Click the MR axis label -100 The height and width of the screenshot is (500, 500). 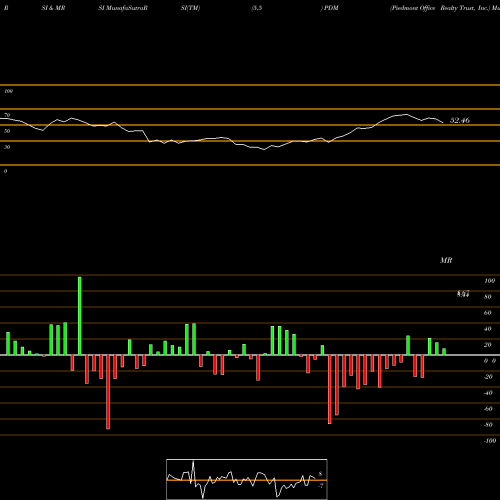pos(490,441)
